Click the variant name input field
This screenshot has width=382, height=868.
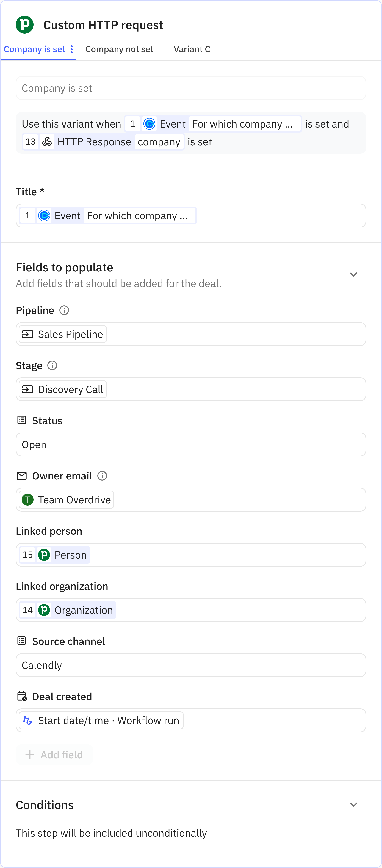pyautogui.click(x=191, y=88)
